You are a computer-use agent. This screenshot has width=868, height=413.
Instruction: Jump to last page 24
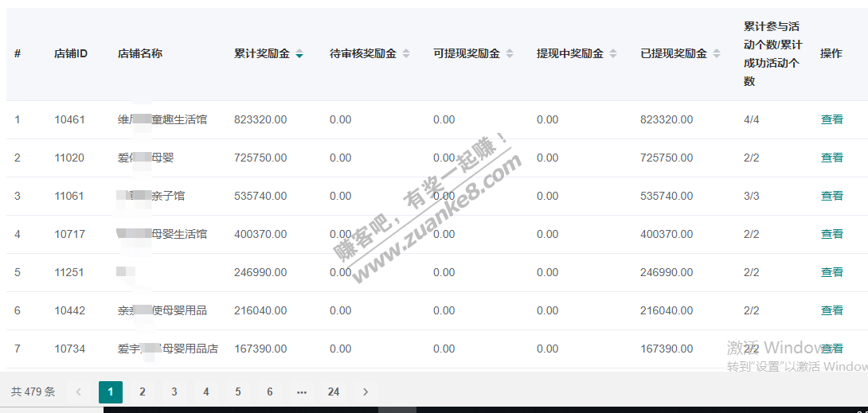[334, 392]
